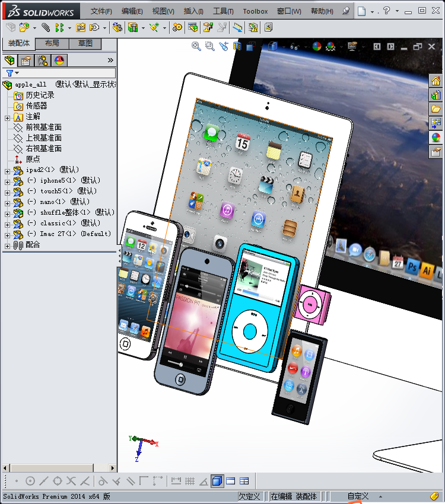445x504 pixels.
Task: Choose Linear Component Pattern icon
Action: coord(59,28)
